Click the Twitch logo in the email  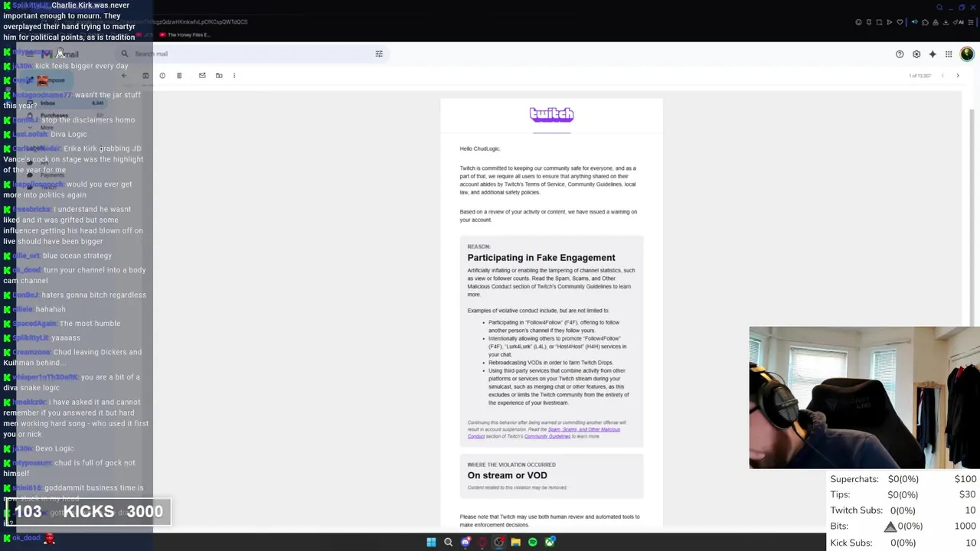click(x=551, y=115)
